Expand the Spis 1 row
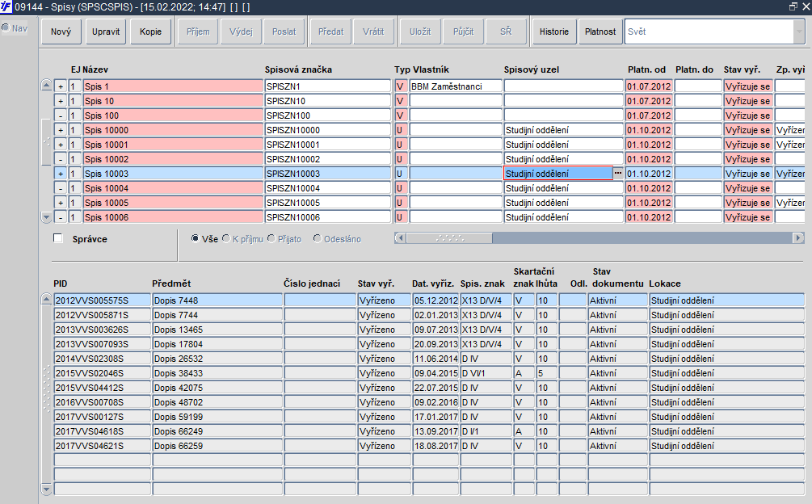This screenshot has width=812, height=504. pos(61,86)
